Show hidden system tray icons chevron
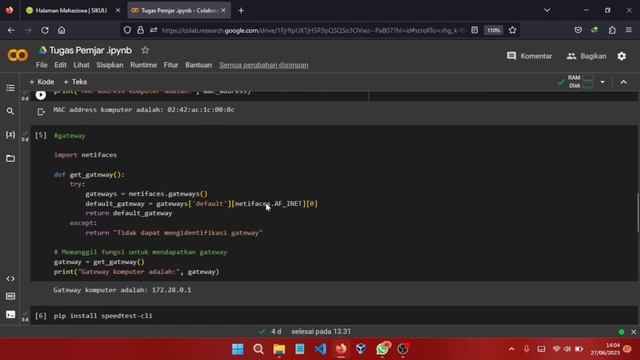 coord(511,349)
